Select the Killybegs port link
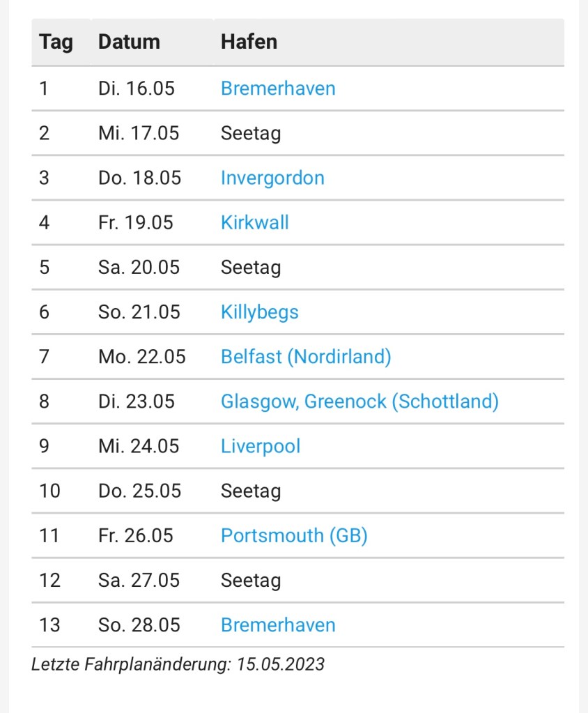This screenshot has width=588, height=713. click(259, 312)
